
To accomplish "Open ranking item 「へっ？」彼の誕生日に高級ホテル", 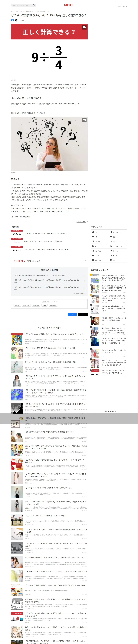I will tap(113, 298).
